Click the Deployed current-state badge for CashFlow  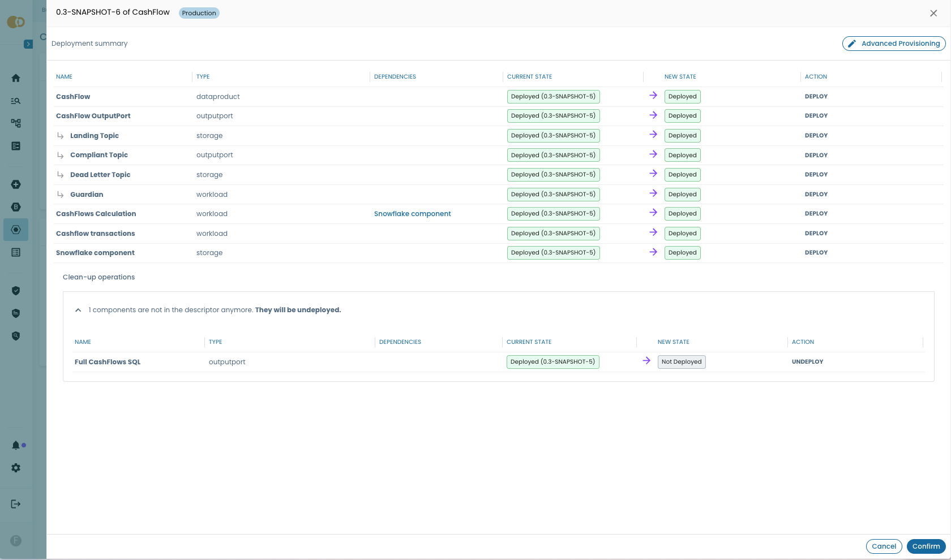pos(553,97)
